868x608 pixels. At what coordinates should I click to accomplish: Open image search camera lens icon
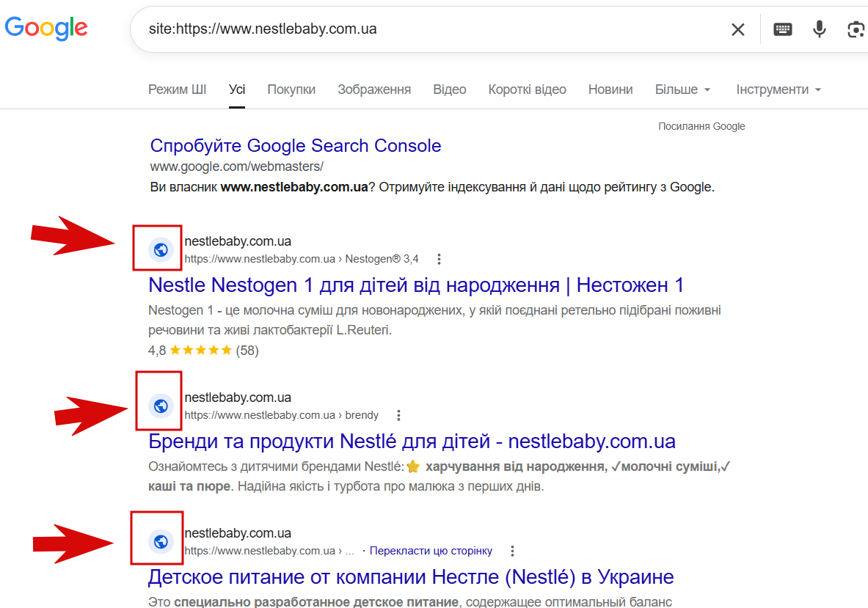[x=856, y=29]
